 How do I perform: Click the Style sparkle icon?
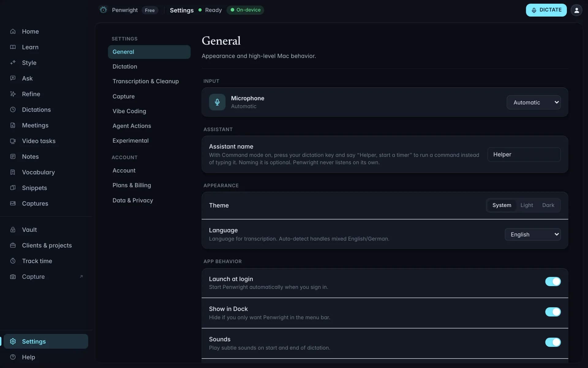tap(13, 63)
